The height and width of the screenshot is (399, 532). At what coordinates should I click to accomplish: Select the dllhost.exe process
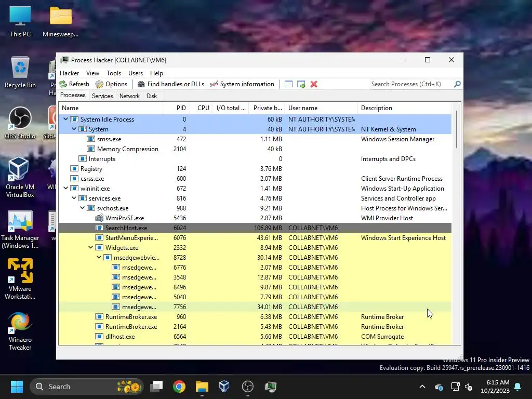pos(255,337)
